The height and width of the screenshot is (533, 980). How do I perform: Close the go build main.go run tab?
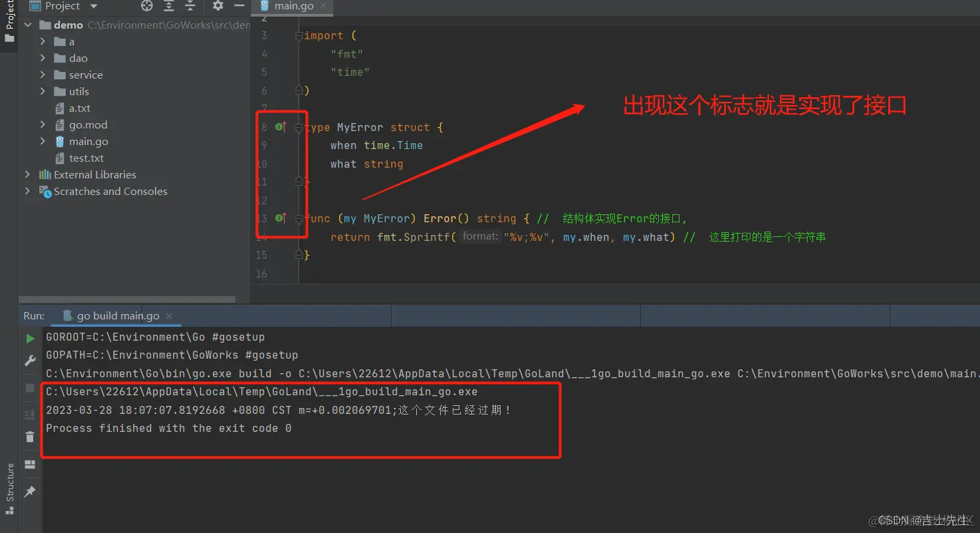coord(169,316)
